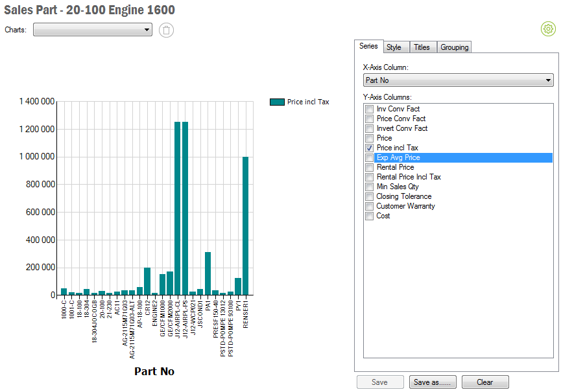Image resolution: width=561 pixels, height=392 pixels.
Task: Toggle the Customer Warranty checkbox
Action: (x=370, y=206)
